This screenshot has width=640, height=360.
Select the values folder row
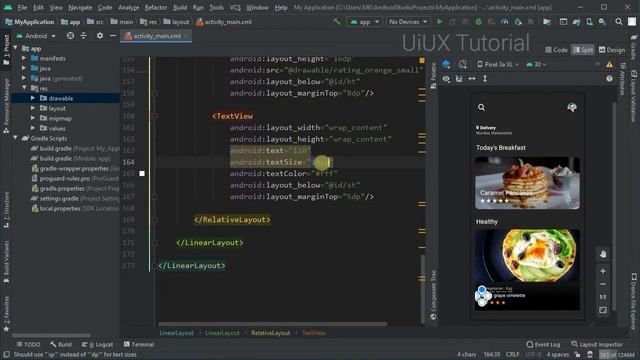coord(65,128)
